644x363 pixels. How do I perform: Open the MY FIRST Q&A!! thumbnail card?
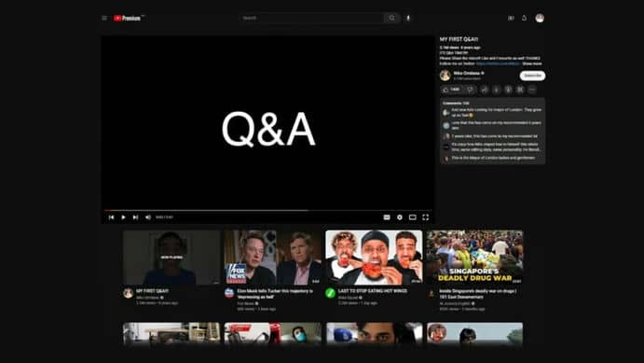click(x=171, y=258)
